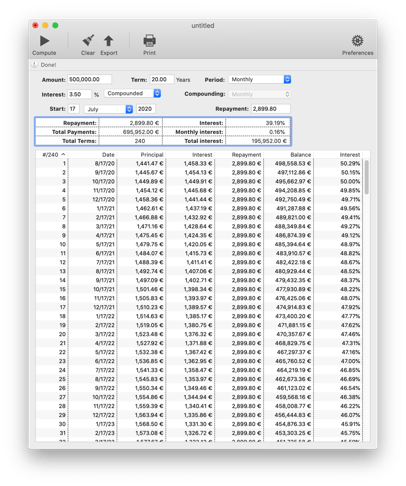The height and width of the screenshot is (486, 406).
Task: Click the Term field showing 20.00
Action: tap(162, 79)
